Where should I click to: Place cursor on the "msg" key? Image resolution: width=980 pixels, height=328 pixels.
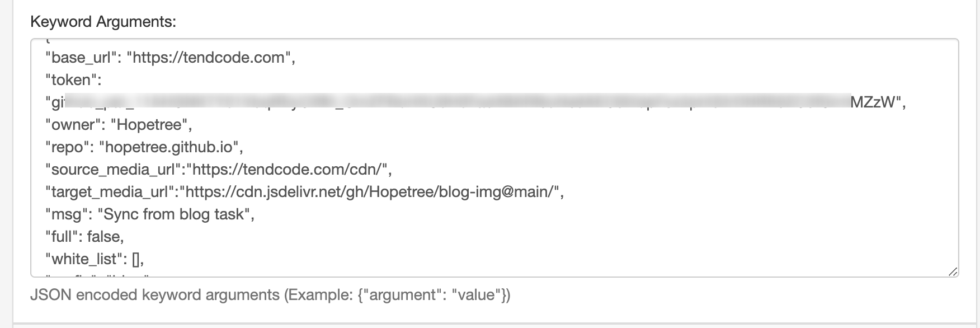(67, 214)
